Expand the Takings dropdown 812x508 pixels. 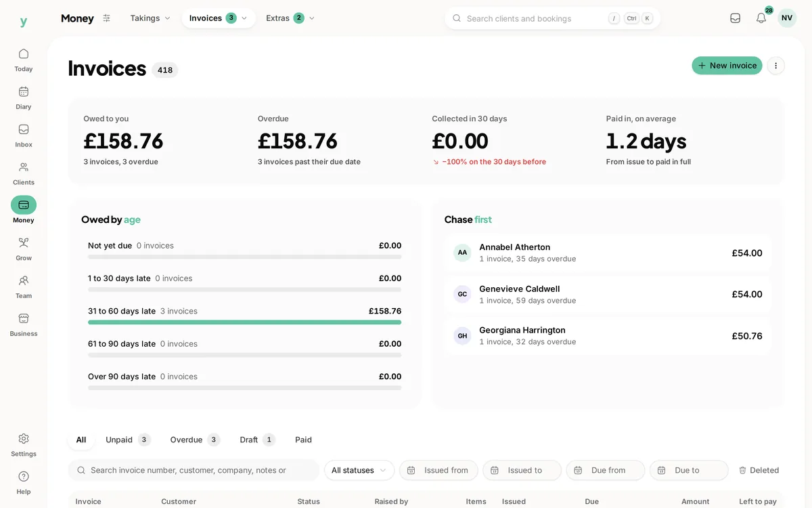[x=150, y=18]
